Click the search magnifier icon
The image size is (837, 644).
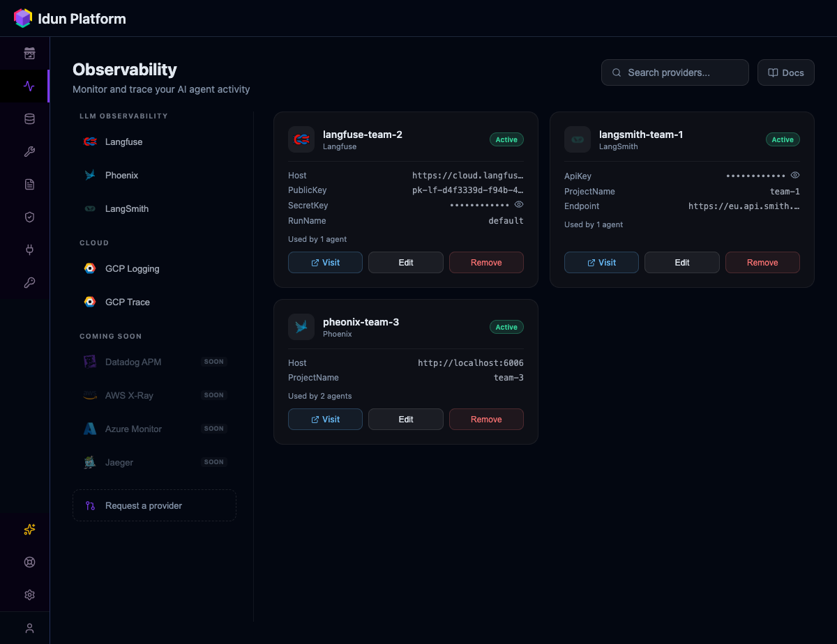pos(617,72)
